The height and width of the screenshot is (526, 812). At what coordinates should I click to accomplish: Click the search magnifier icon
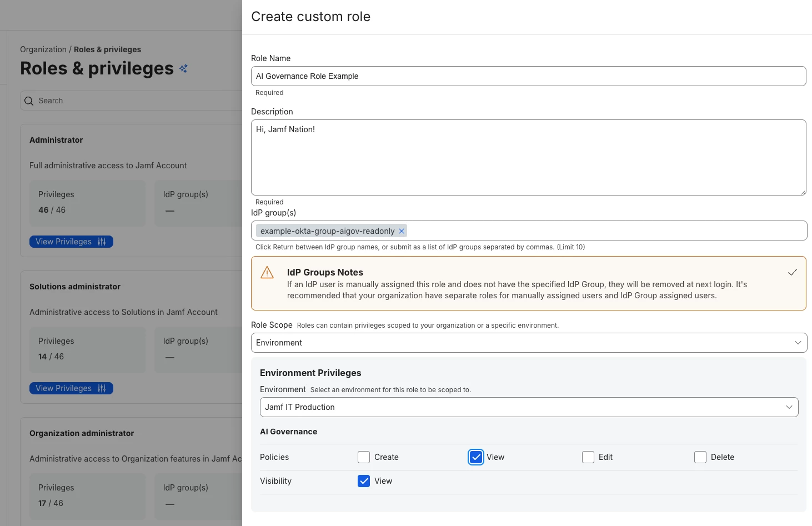tap(29, 101)
